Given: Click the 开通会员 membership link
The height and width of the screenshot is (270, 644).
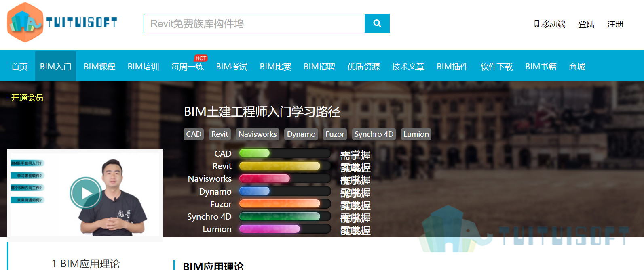Looking at the screenshot, I should [27, 98].
